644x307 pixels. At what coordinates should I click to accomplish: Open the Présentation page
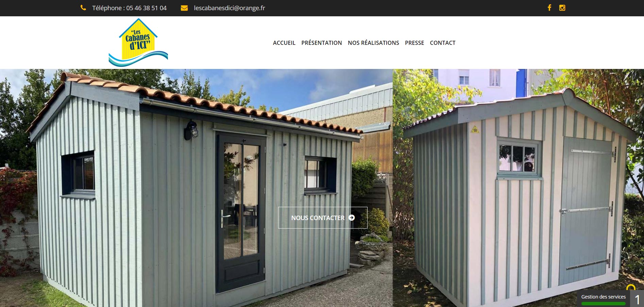coord(322,43)
